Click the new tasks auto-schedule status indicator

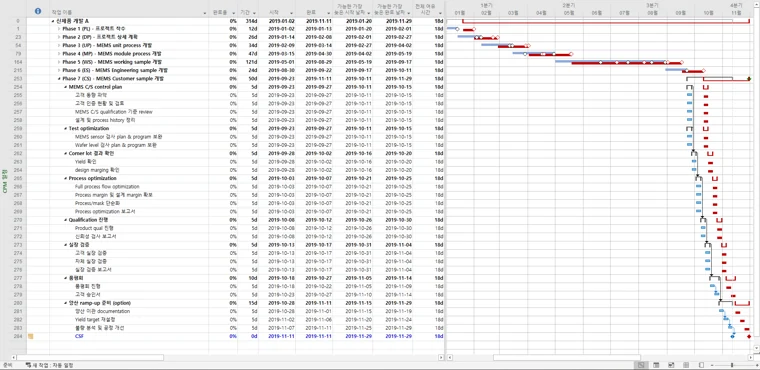(x=49, y=365)
